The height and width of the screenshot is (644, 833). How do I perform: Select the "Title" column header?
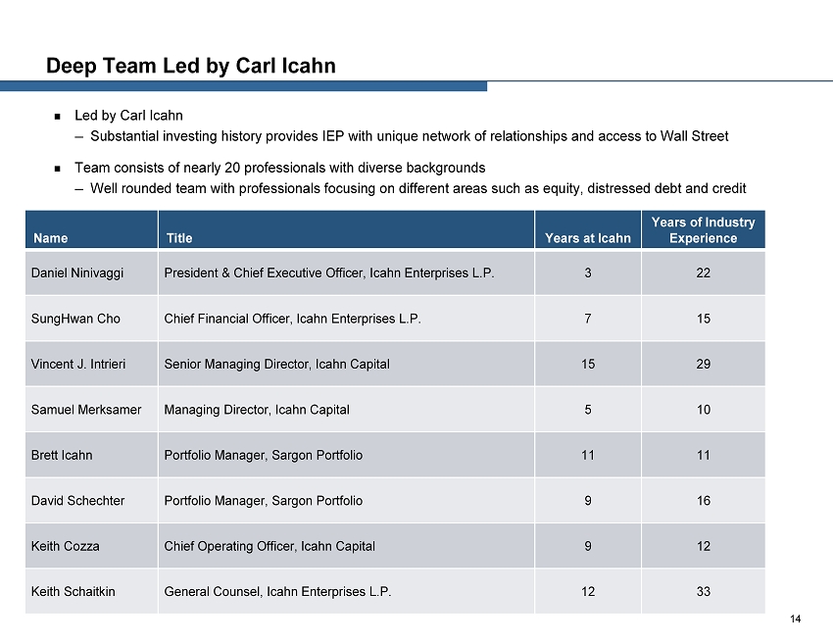[179, 237]
